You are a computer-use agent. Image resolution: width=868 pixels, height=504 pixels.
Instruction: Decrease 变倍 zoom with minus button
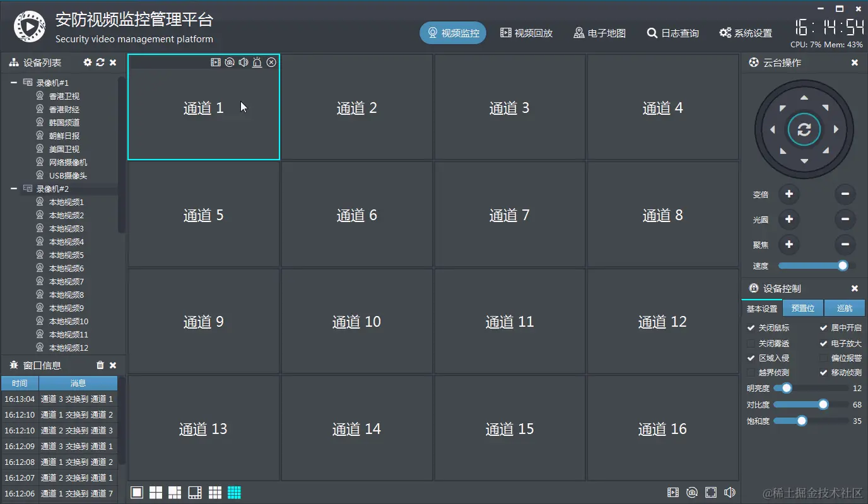845,194
